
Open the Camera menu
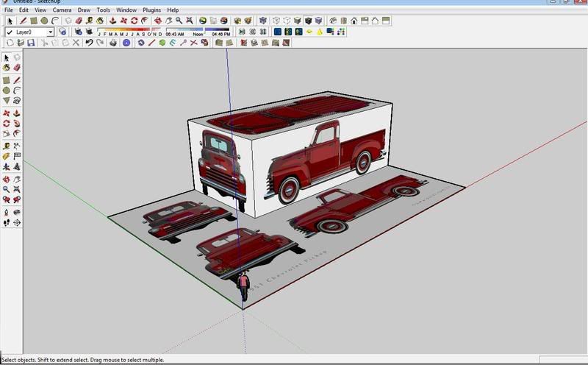point(61,10)
